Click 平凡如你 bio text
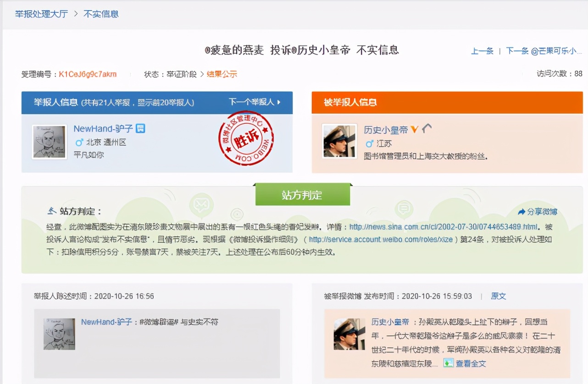Screen dimensions: 588x384 click(x=89, y=155)
